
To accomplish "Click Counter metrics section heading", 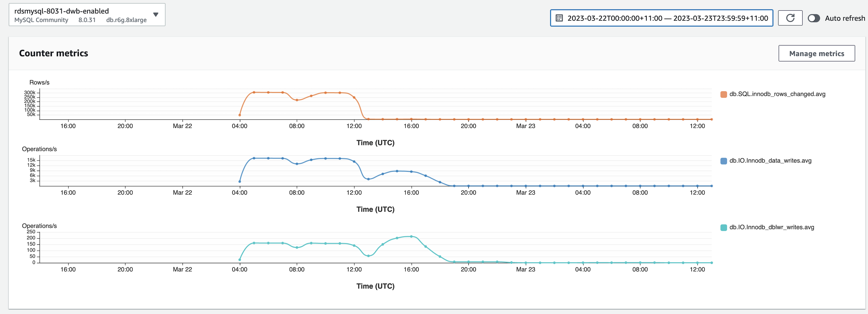I will [x=54, y=53].
